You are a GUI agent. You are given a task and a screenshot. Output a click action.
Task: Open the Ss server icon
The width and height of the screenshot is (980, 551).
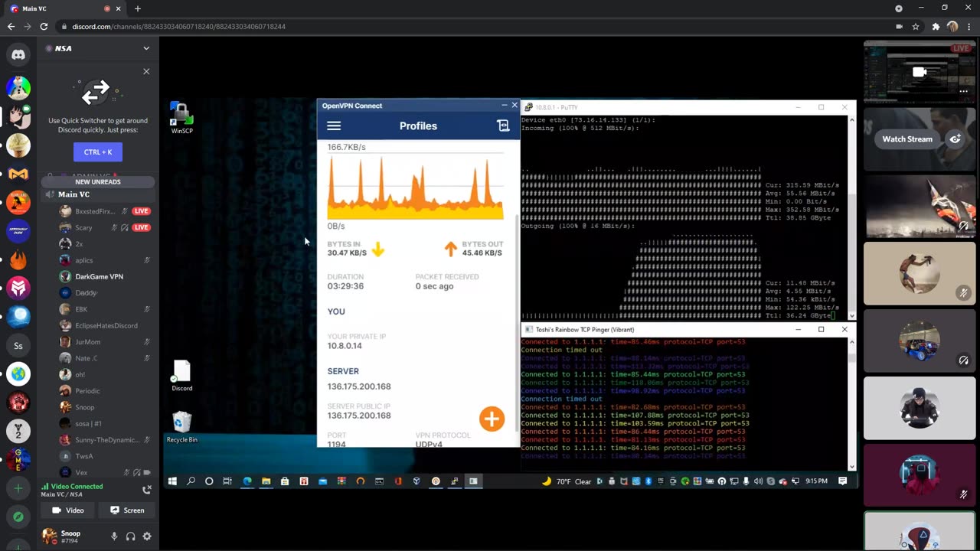click(x=18, y=346)
